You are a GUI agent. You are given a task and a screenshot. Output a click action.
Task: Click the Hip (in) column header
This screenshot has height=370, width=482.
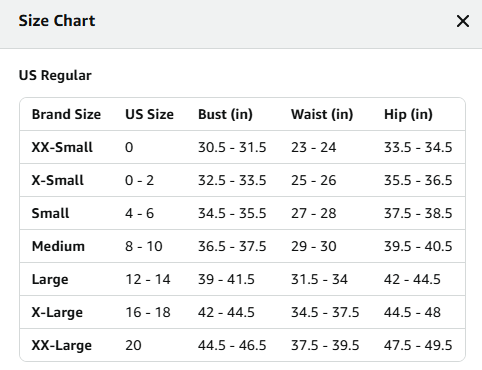(x=408, y=114)
